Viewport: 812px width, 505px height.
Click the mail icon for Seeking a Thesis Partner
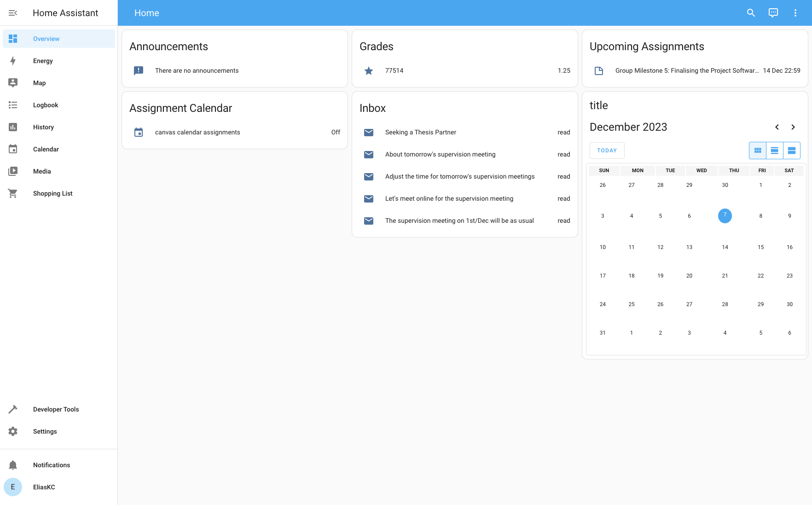[369, 132]
